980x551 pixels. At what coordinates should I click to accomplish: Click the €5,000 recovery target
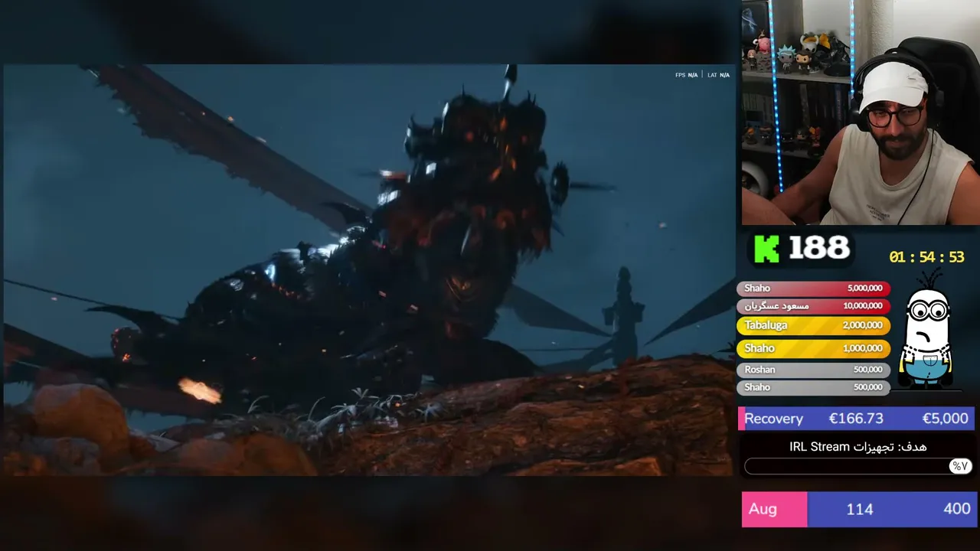tap(945, 419)
